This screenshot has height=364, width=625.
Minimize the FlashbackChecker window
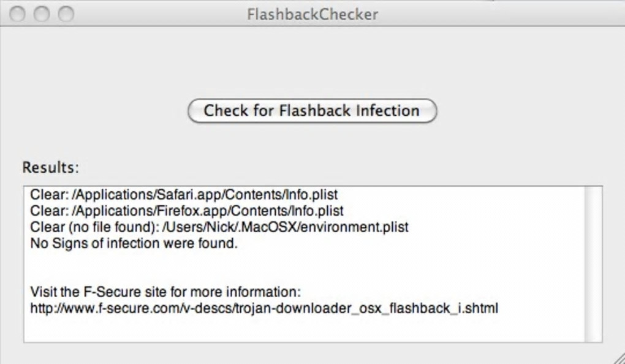point(42,13)
